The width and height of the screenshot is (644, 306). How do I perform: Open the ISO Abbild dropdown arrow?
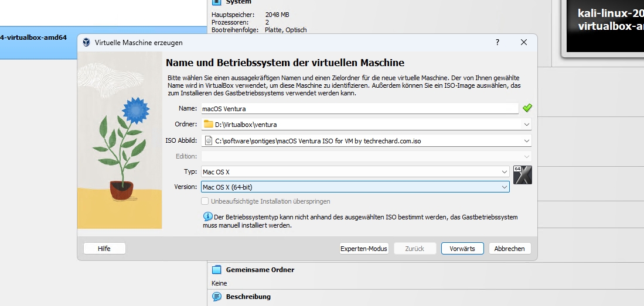click(x=527, y=140)
